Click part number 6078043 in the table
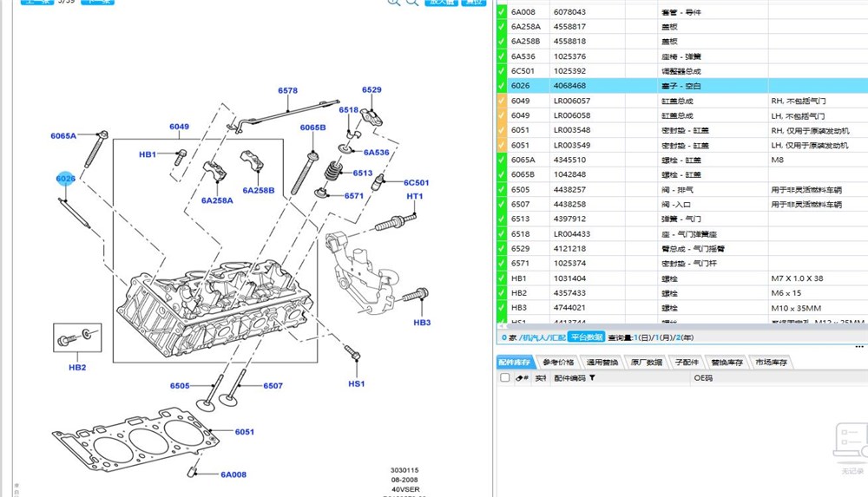 [569, 11]
